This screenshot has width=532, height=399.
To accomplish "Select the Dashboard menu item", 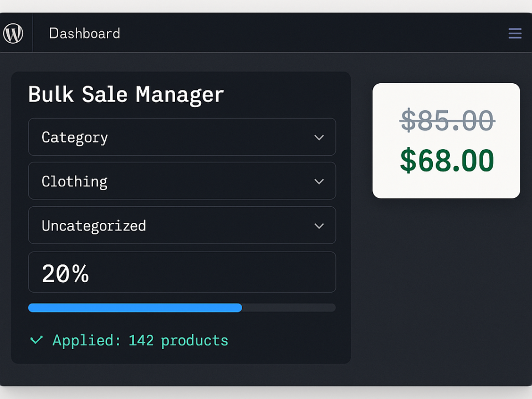I will (x=84, y=33).
